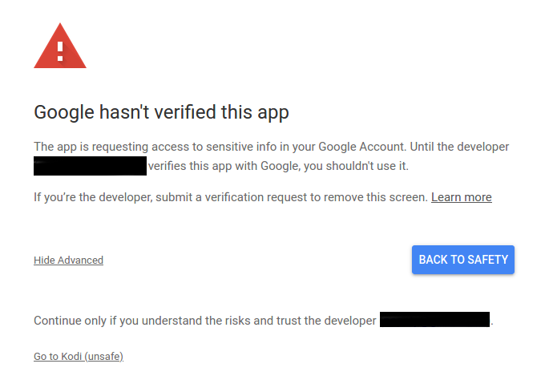Click the redacted developer name after "trust the developer"
The width and height of the screenshot is (549, 392).
(x=434, y=320)
